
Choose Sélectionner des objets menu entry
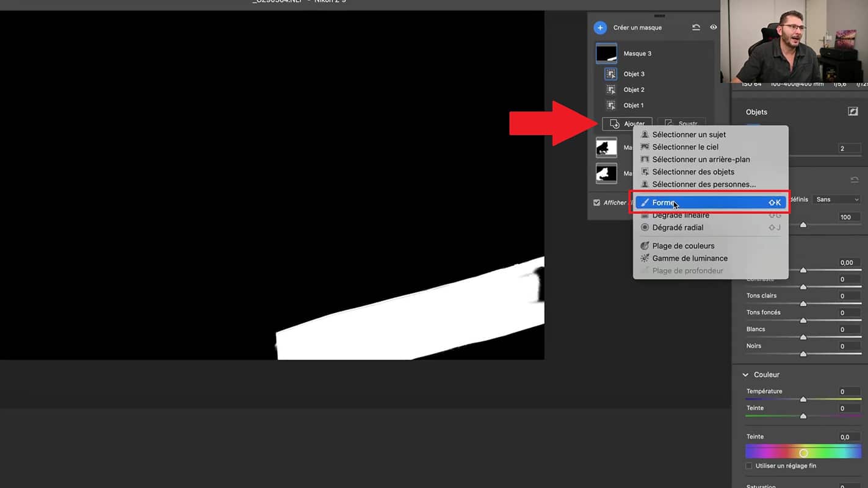point(711,172)
